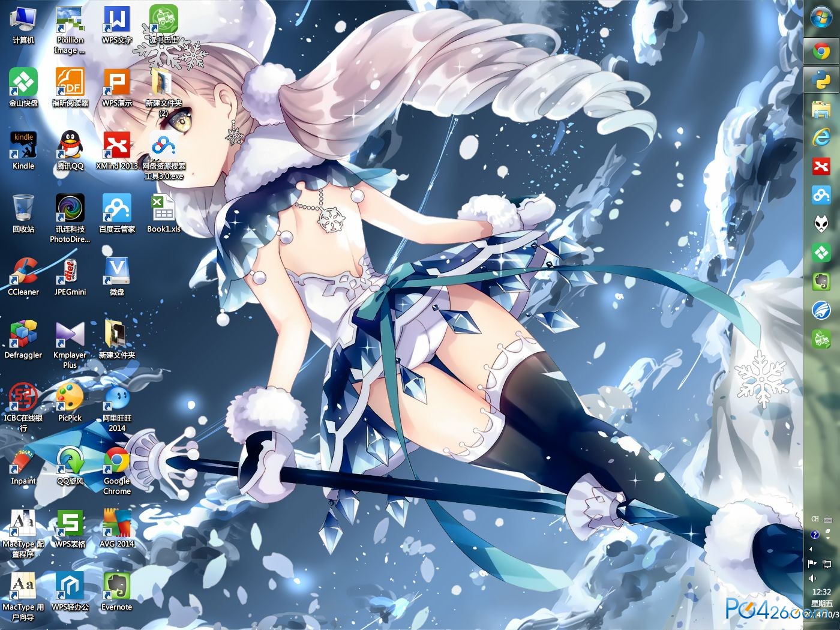The height and width of the screenshot is (630, 840).
Task: Open Evernote desktop shortcut
Action: 117,592
